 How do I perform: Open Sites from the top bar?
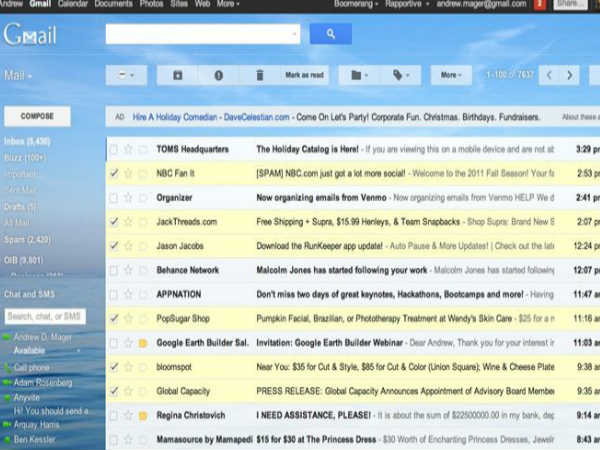tap(179, 4)
